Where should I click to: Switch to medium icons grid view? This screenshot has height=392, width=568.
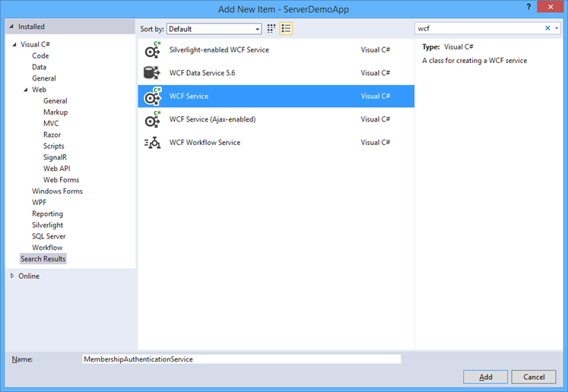(271, 29)
